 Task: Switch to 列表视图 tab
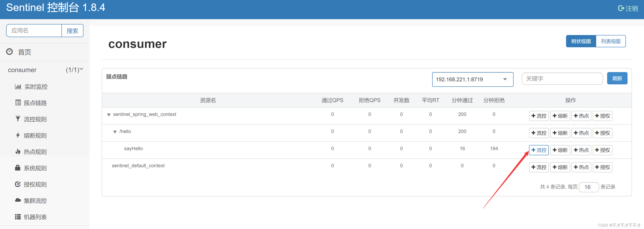tap(610, 41)
